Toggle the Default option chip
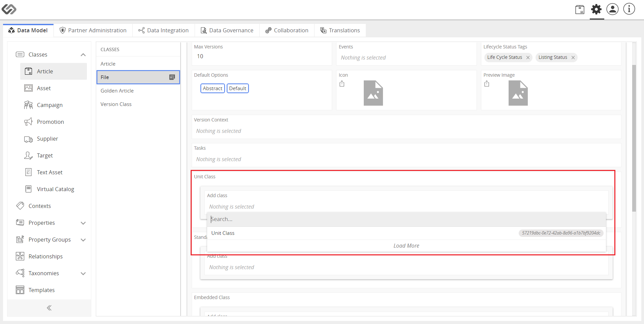The width and height of the screenshot is (644, 324). 238,88
